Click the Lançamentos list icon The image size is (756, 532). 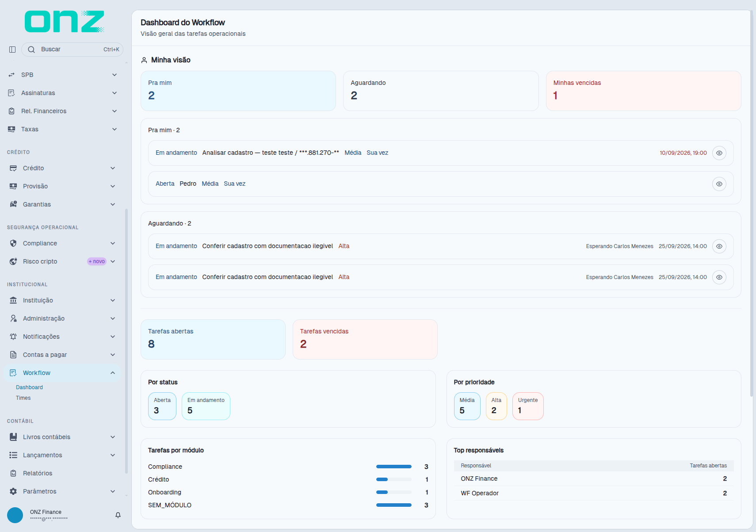(x=13, y=455)
